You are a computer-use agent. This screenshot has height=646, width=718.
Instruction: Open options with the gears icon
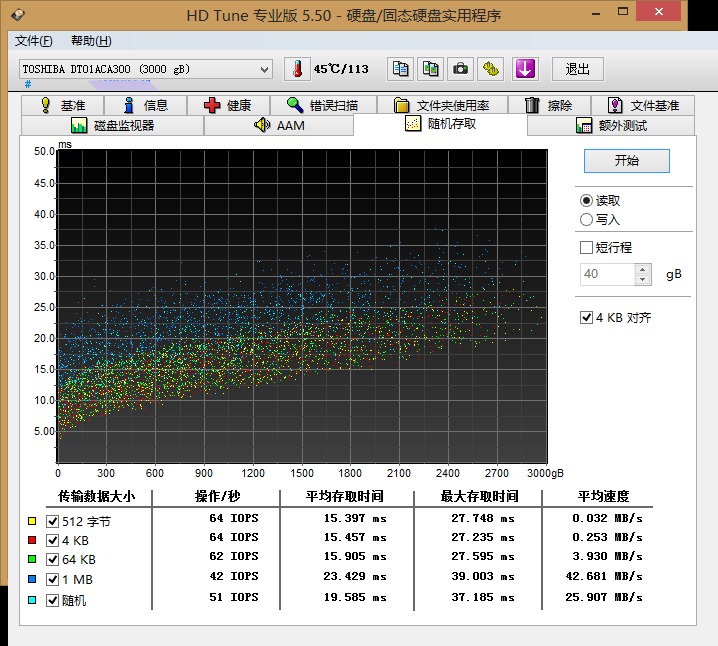pyautogui.click(x=490, y=69)
